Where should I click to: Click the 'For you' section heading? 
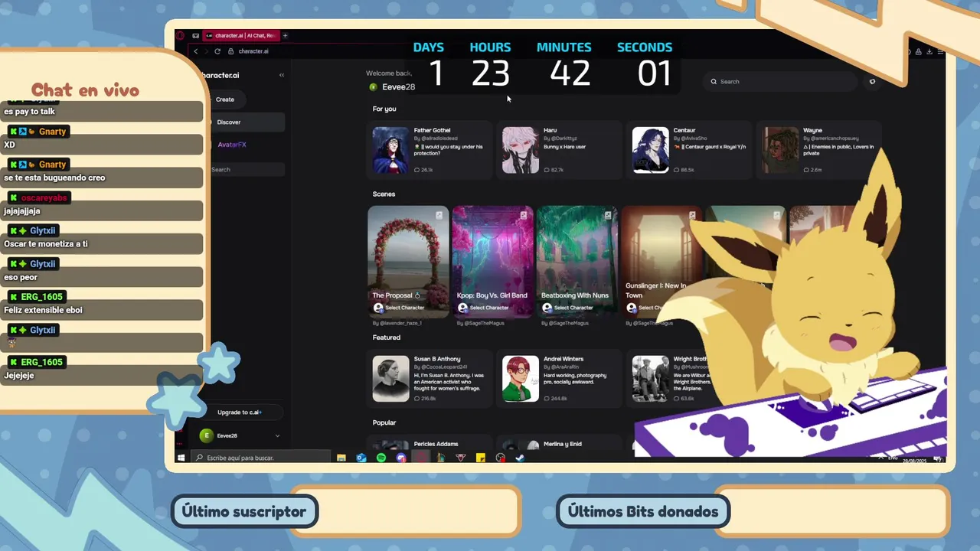click(x=384, y=109)
